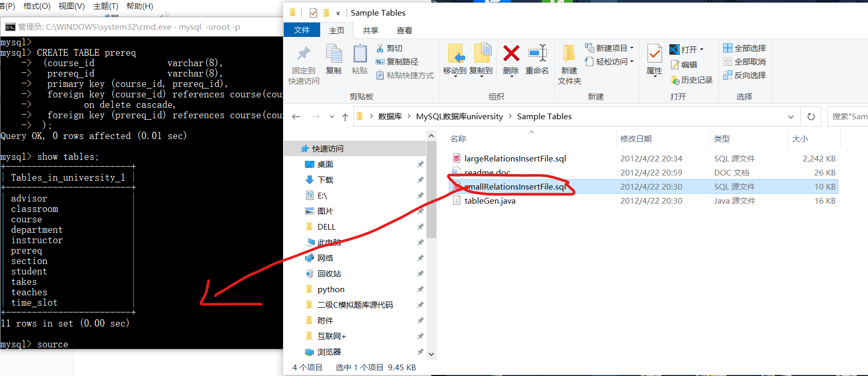868x376 pixels.
Task: Switch to the Home ribbon tab
Action: [x=337, y=31]
